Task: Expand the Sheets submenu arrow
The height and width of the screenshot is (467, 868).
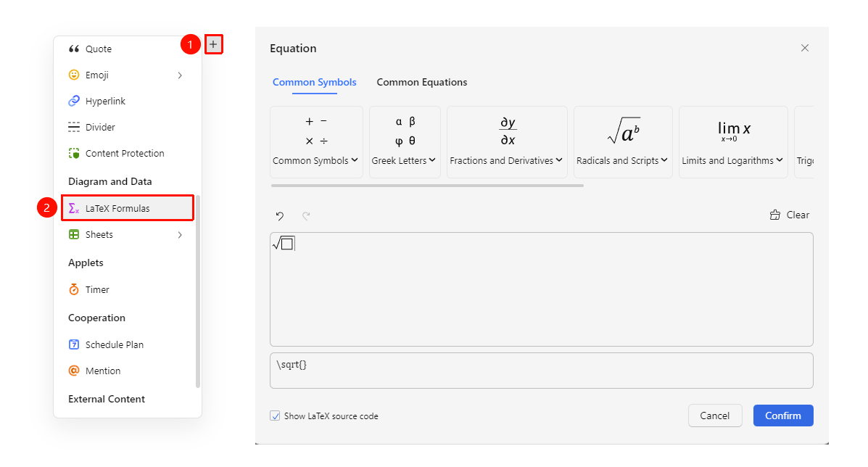Action: [180, 235]
